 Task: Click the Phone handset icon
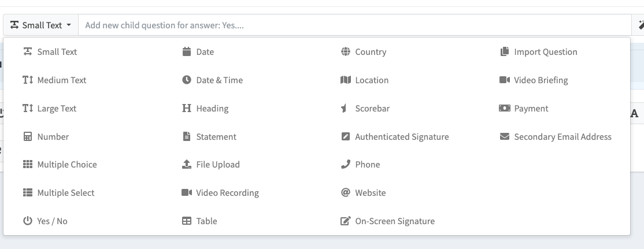346,165
